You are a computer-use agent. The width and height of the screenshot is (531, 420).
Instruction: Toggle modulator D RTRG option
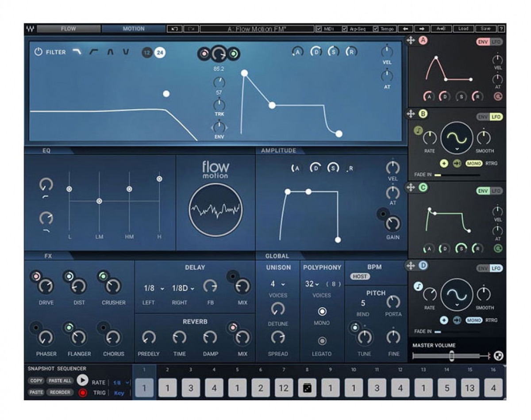492,320
